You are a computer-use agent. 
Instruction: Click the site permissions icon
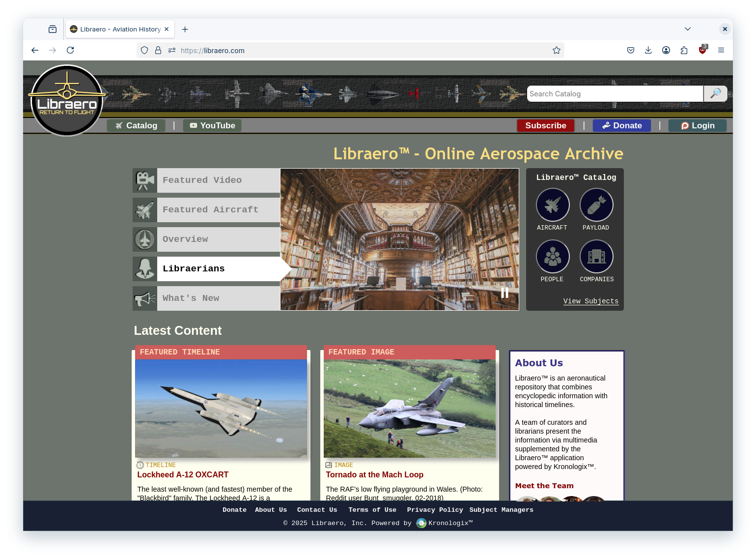pyautogui.click(x=172, y=50)
